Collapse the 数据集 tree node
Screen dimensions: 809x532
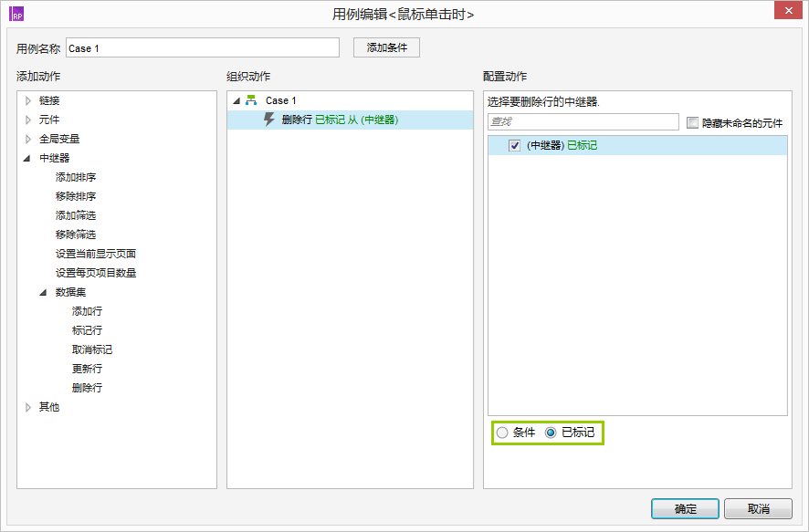[43, 292]
